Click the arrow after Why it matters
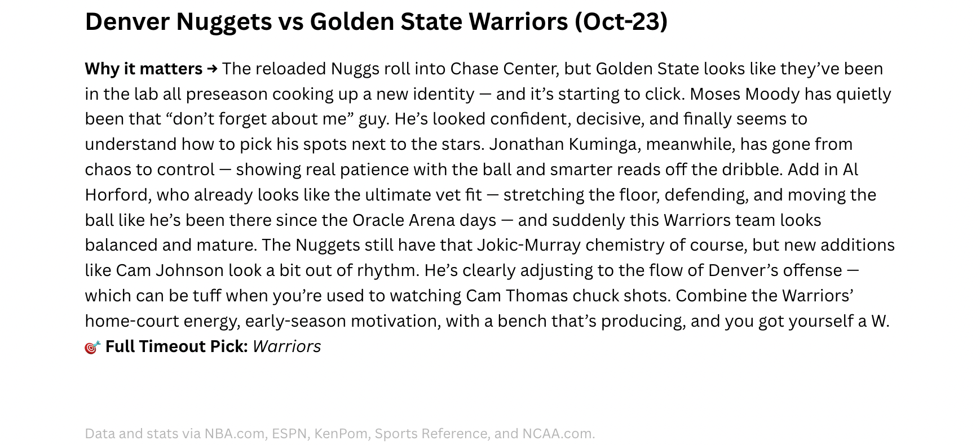Viewport: 980px width, 445px height. click(212, 69)
